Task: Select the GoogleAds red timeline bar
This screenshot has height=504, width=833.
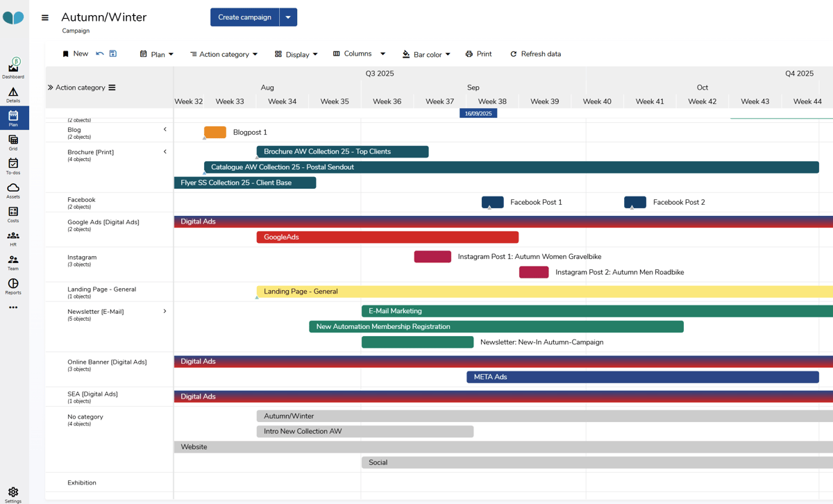Action: click(x=387, y=237)
